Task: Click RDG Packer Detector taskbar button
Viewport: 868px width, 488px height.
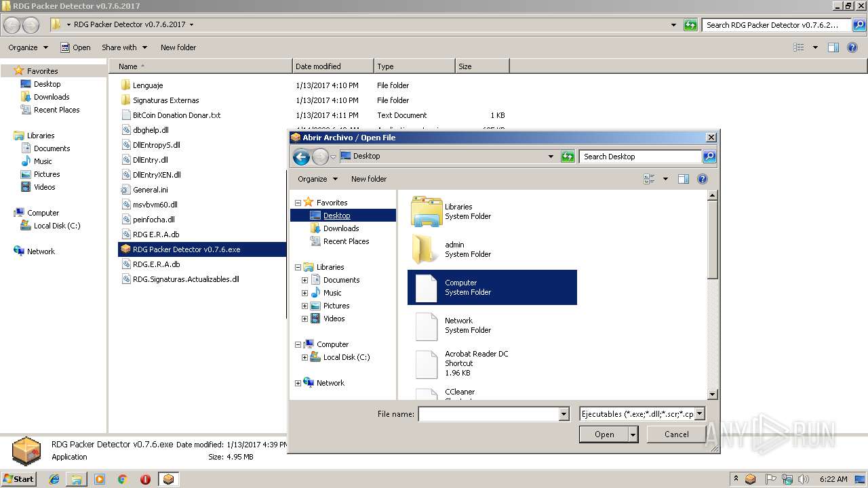Action: tap(168, 479)
